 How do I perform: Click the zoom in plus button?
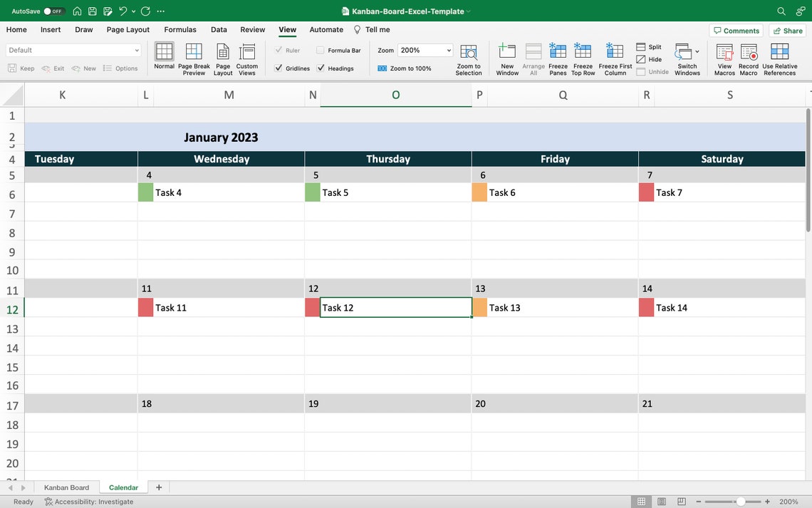[x=767, y=502]
